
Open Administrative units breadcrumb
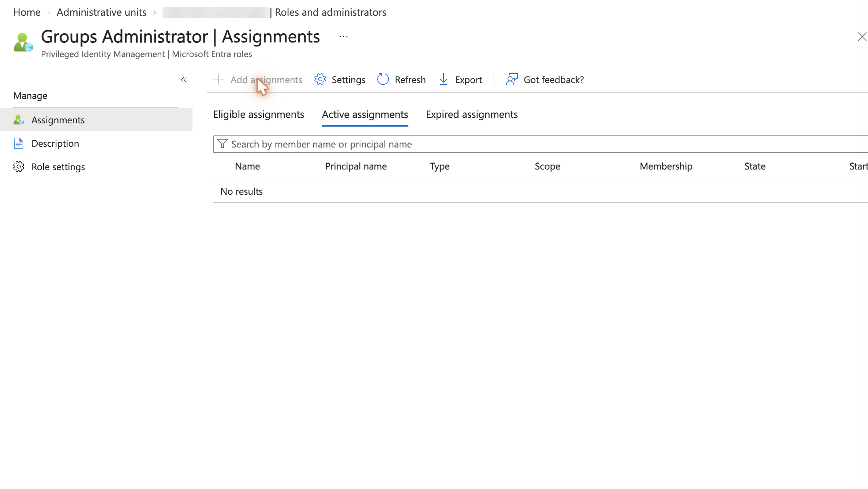point(101,12)
